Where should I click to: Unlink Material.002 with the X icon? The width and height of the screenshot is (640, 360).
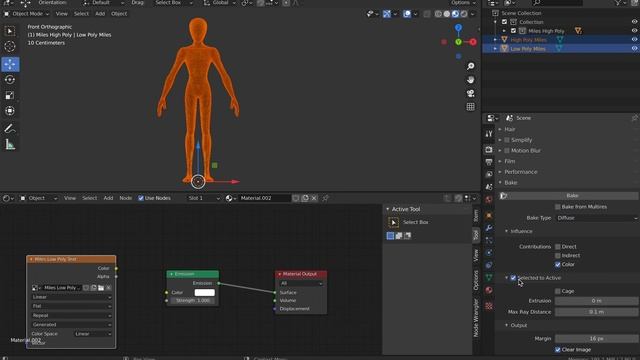click(x=314, y=198)
